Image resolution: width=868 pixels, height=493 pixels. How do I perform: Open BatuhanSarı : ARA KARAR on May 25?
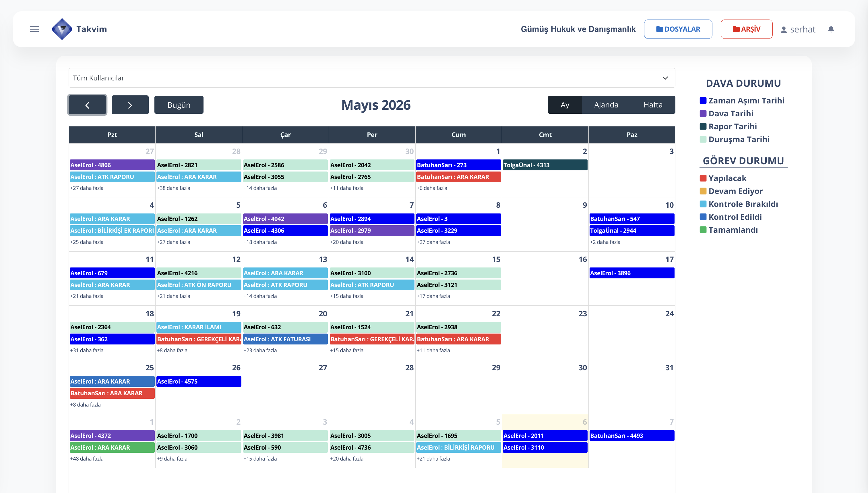point(112,393)
